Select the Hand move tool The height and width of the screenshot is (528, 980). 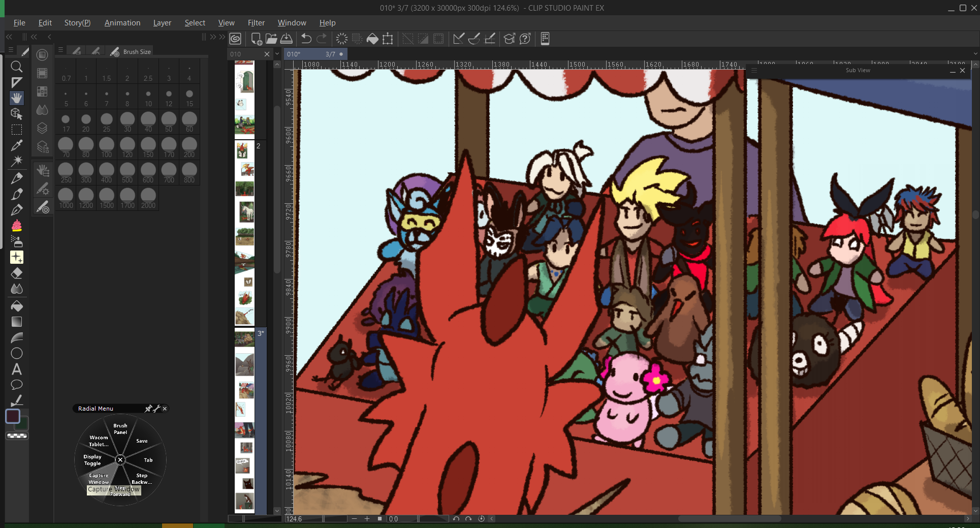point(17,98)
